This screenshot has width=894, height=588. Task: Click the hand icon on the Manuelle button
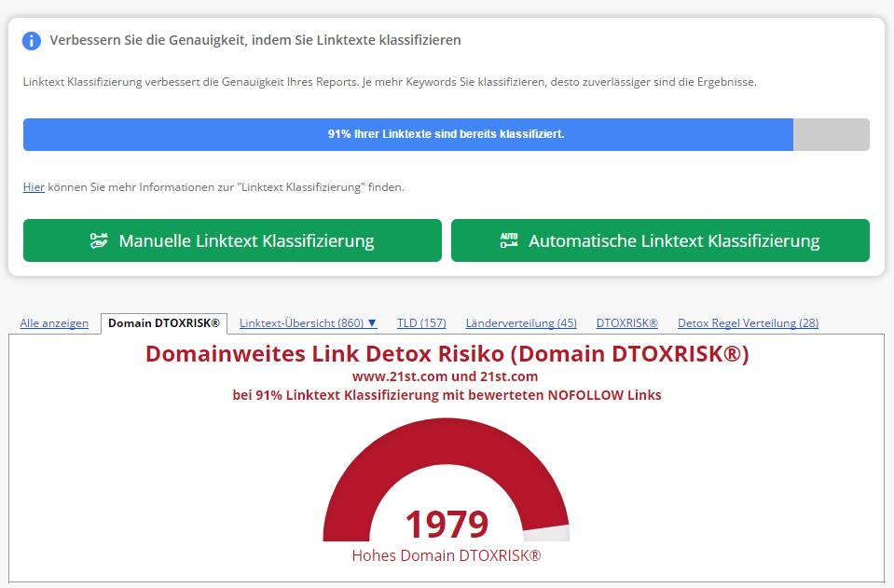pyautogui.click(x=99, y=241)
